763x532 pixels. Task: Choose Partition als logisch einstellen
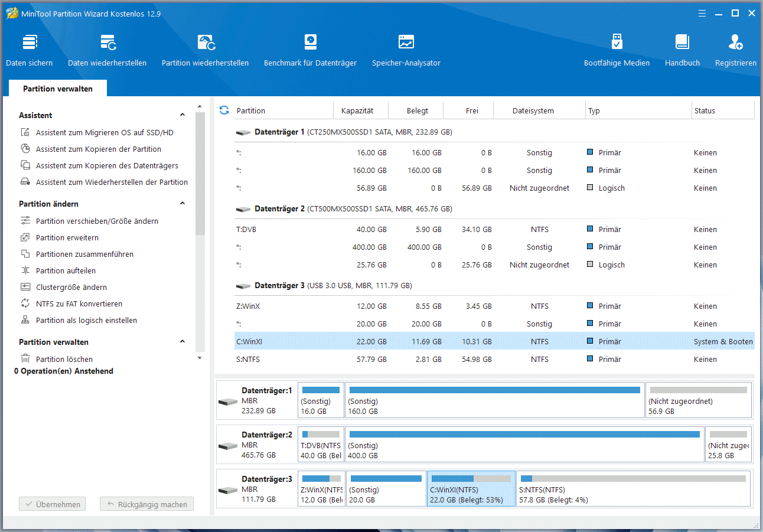coord(86,321)
